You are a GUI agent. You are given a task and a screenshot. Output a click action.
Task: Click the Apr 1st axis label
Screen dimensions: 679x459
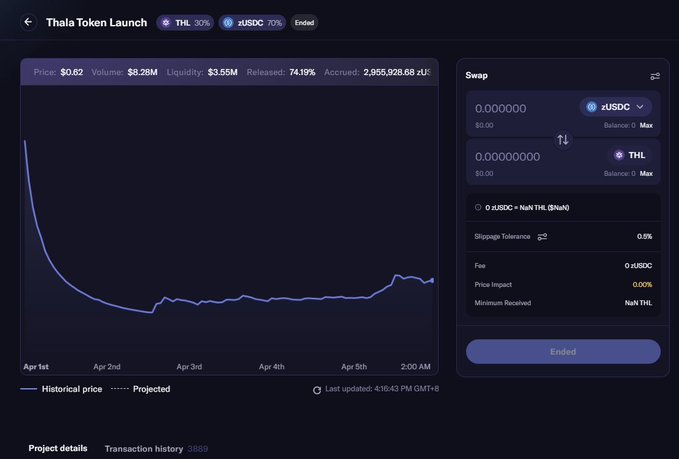[36, 367]
